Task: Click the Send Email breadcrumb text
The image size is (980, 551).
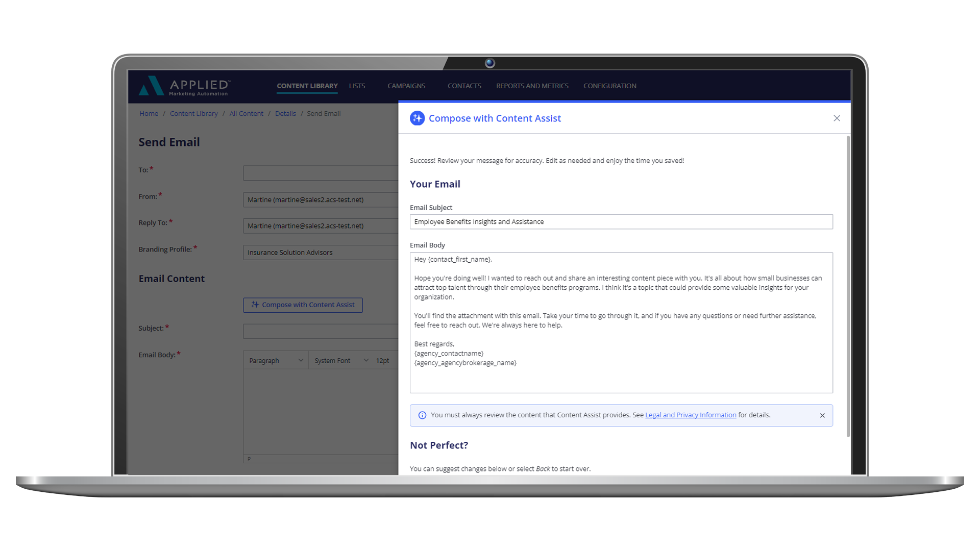Action: (x=324, y=114)
